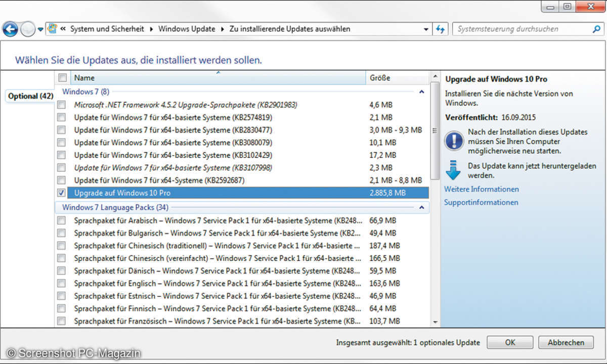The height and width of the screenshot is (364, 607).
Task: Check the KB2830477 update checkbox
Action: coord(61,130)
